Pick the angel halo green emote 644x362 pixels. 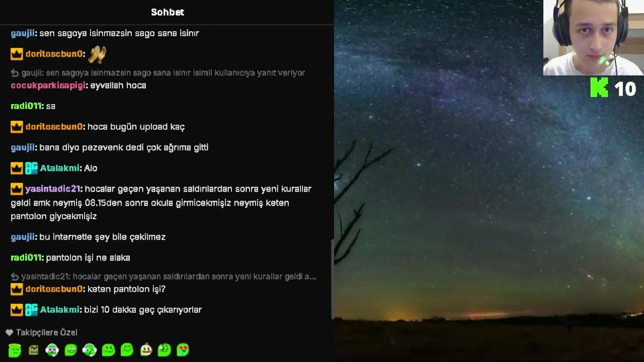click(x=15, y=350)
